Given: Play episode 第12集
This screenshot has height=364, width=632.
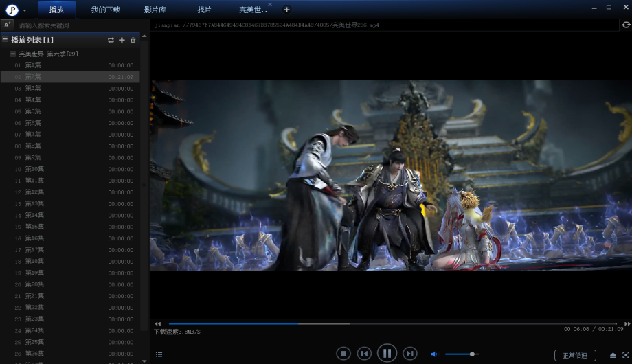Looking at the screenshot, I should point(70,192).
